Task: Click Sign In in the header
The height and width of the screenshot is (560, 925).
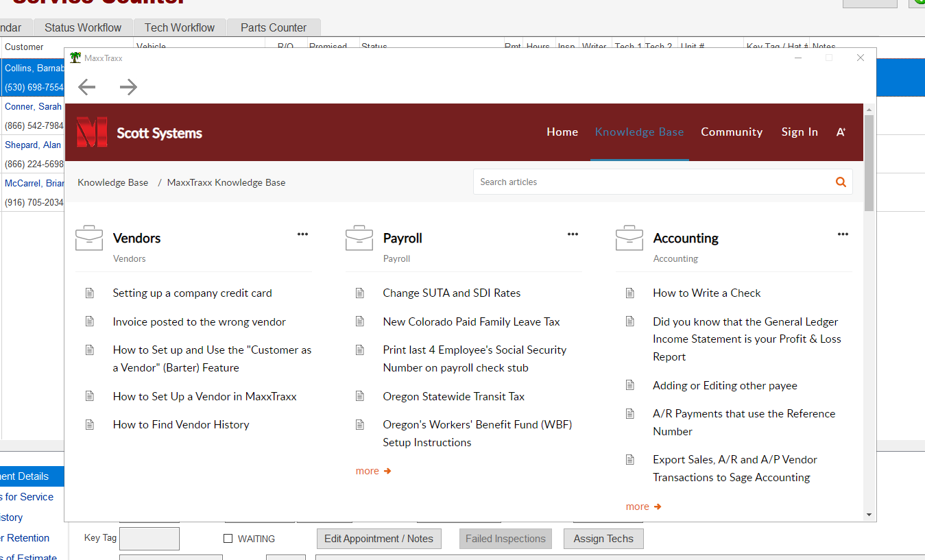Action: [800, 132]
